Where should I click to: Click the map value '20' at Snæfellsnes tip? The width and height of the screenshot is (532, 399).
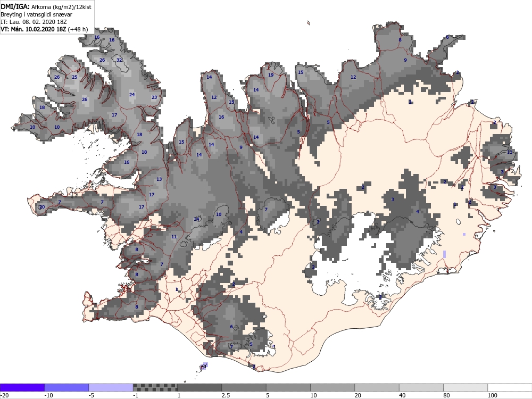tap(42, 207)
